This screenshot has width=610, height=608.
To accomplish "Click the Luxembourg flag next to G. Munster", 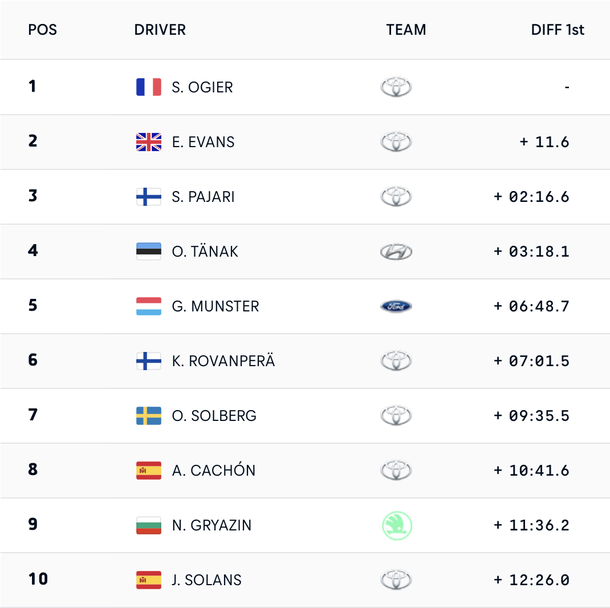I will [x=148, y=306].
